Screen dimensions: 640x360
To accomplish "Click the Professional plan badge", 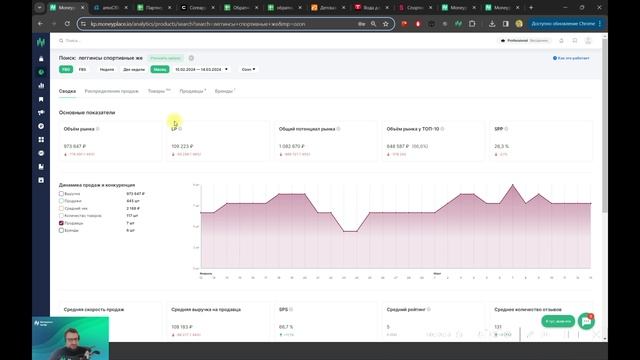I will pos(525,41).
